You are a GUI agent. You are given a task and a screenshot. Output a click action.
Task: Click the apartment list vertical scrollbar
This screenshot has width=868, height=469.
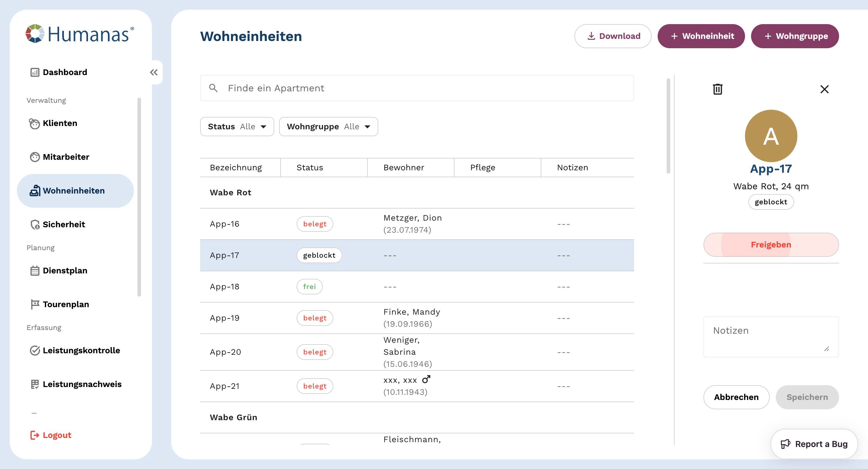[668, 126]
